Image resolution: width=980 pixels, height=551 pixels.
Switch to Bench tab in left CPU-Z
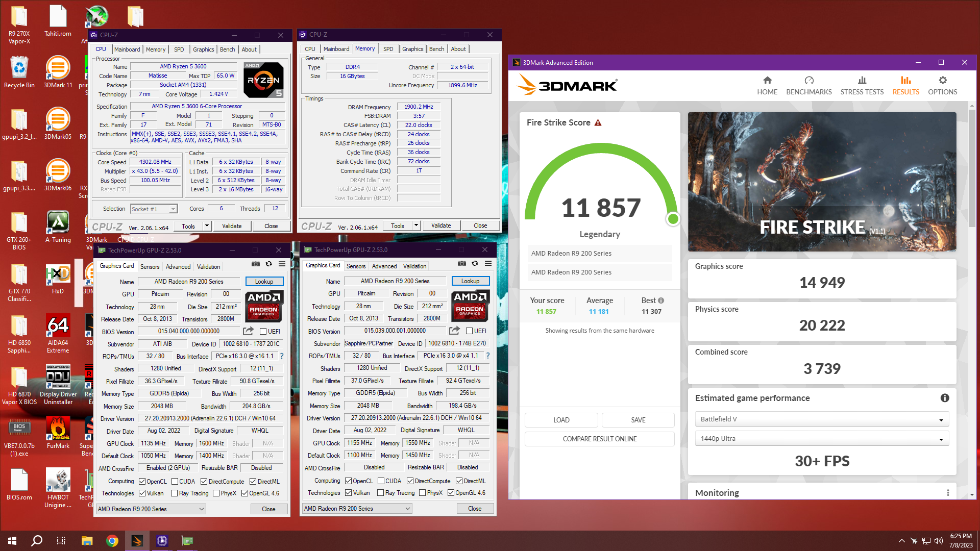pyautogui.click(x=228, y=49)
